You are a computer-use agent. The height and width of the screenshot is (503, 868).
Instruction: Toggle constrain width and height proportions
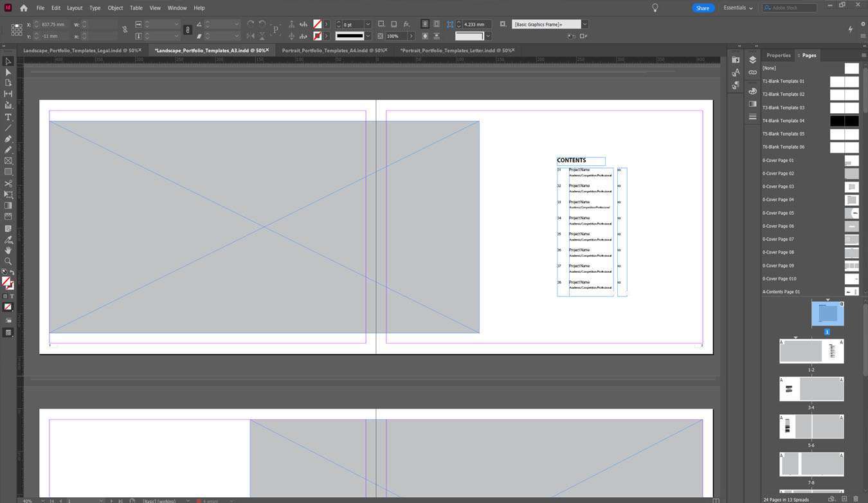(x=125, y=30)
